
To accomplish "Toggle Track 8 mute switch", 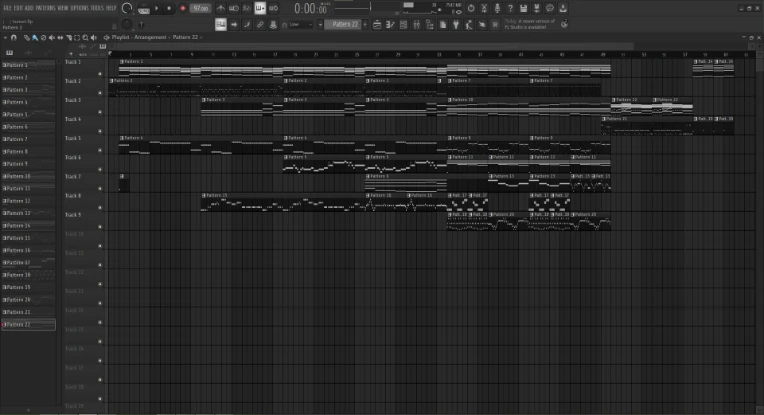I will 100,207.
